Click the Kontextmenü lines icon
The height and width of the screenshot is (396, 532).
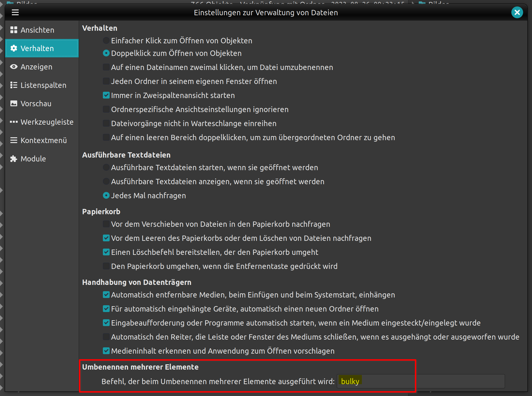pos(14,140)
